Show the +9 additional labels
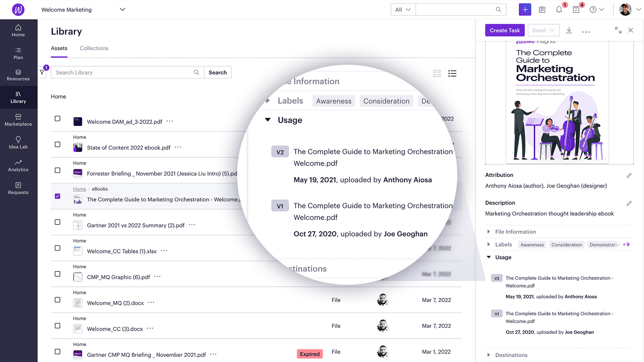 pos(626,245)
